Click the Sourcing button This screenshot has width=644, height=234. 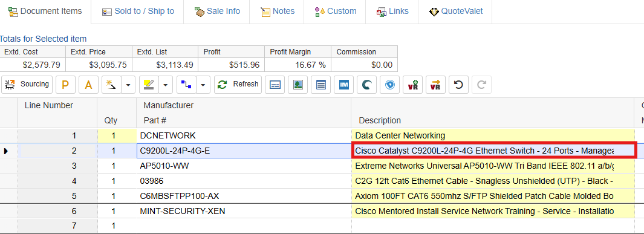[27, 85]
